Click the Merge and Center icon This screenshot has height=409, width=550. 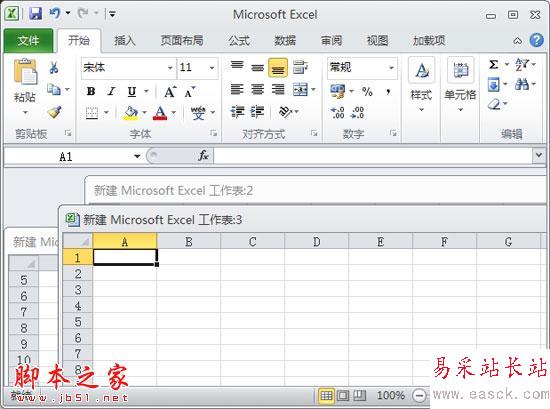tap(301, 89)
